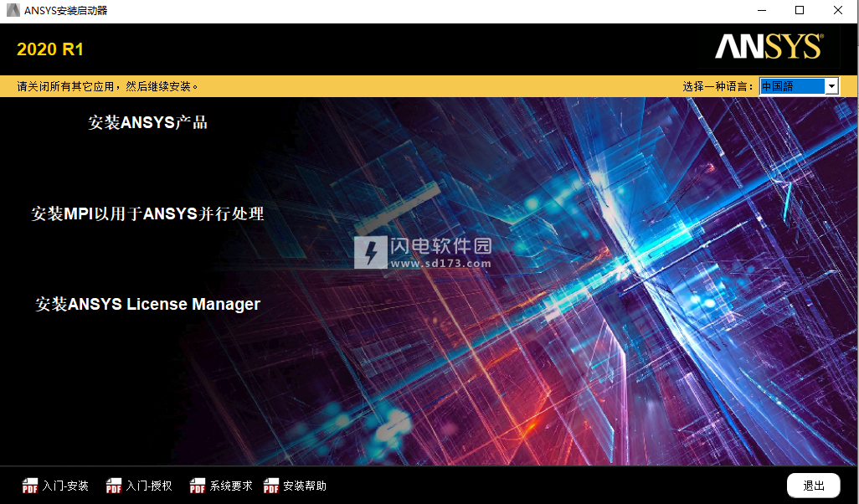The image size is (859, 504).
Task: Click the 选择一种语言 label
Action: click(x=718, y=86)
